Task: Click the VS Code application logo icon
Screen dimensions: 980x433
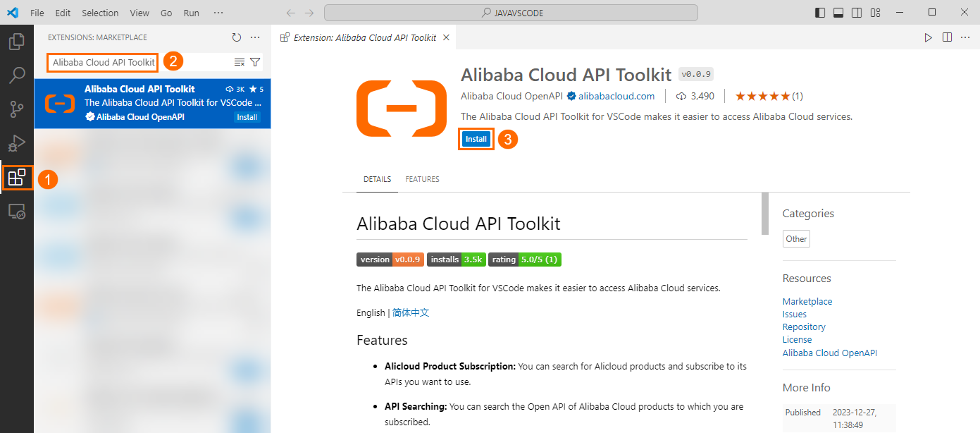Action: (x=13, y=13)
